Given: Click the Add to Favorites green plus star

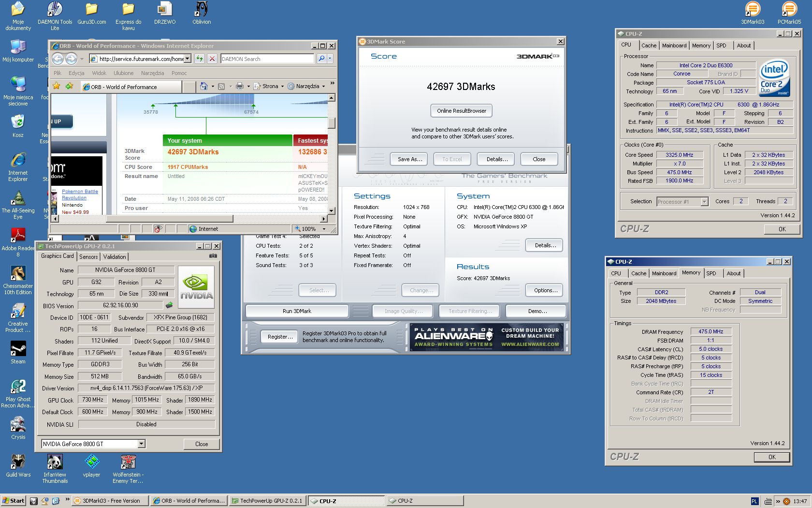Looking at the screenshot, I should point(69,86).
